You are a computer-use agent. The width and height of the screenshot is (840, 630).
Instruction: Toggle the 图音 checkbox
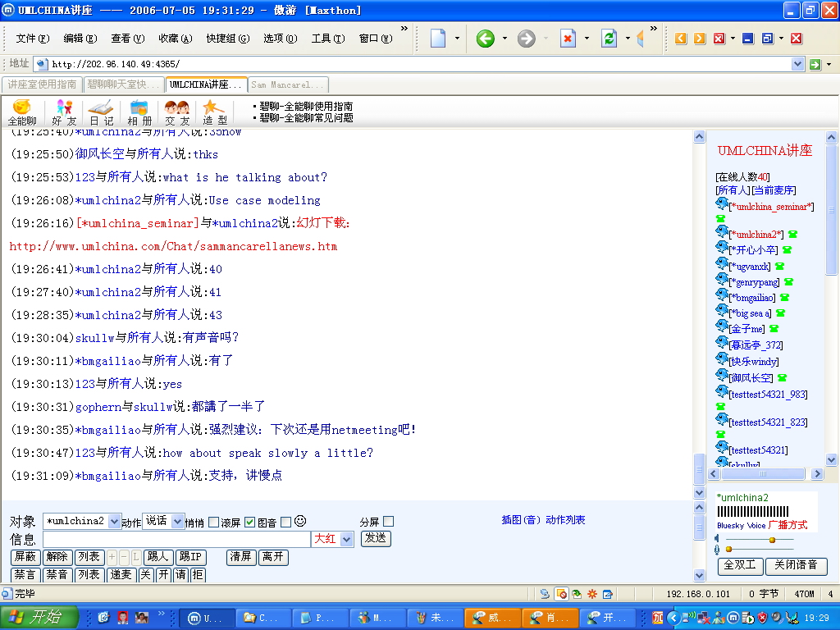click(x=286, y=522)
